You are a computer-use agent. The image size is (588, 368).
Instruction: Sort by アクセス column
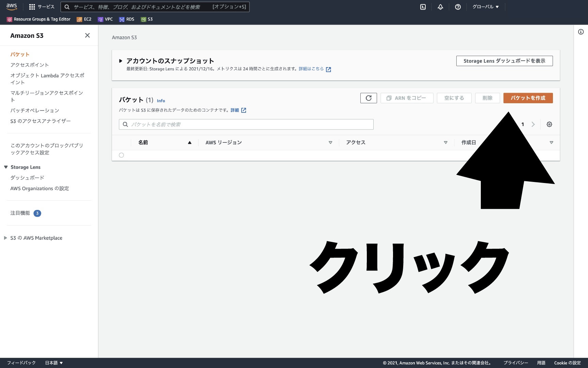(x=445, y=143)
